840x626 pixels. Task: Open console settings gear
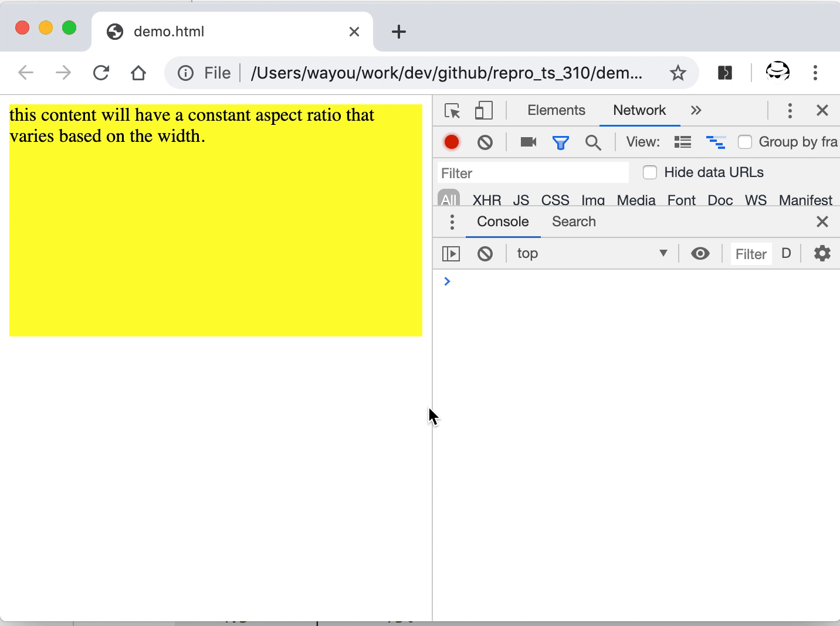[x=822, y=254]
